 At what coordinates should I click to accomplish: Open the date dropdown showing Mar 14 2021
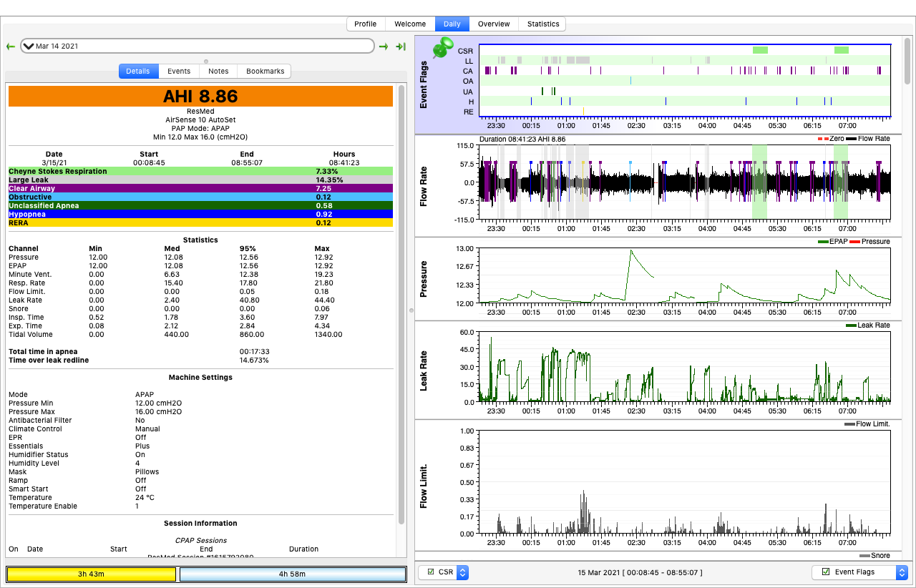(198, 46)
